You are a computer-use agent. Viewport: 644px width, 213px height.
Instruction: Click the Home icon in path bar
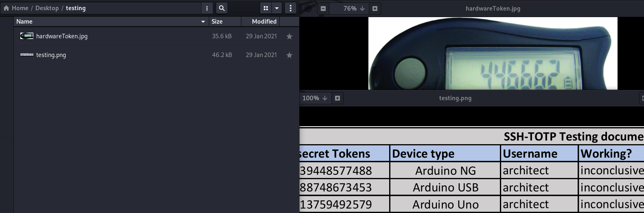tap(7, 8)
